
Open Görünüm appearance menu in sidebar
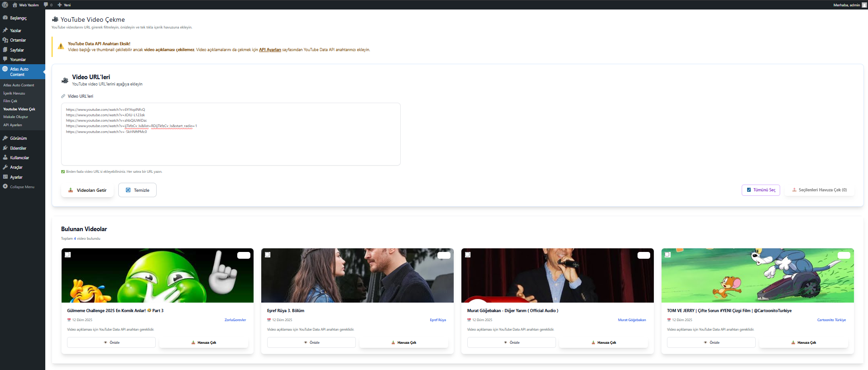[x=18, y=138]
